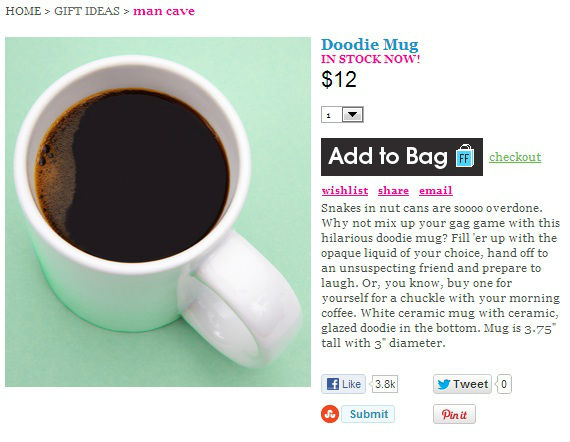Select the quantity value box showing 1
Screen dimensions: 570x442
pos(332,115)
